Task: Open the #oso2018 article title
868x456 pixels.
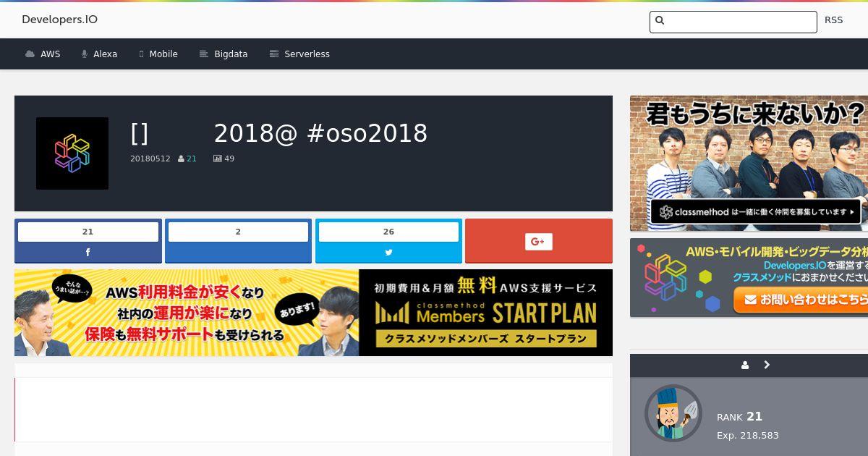Action: click(278, 133)
